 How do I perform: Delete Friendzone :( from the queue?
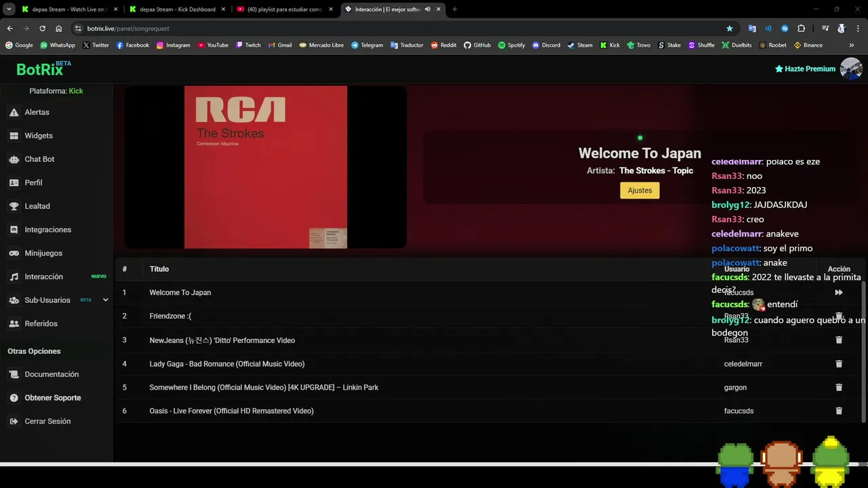(839, 316)
